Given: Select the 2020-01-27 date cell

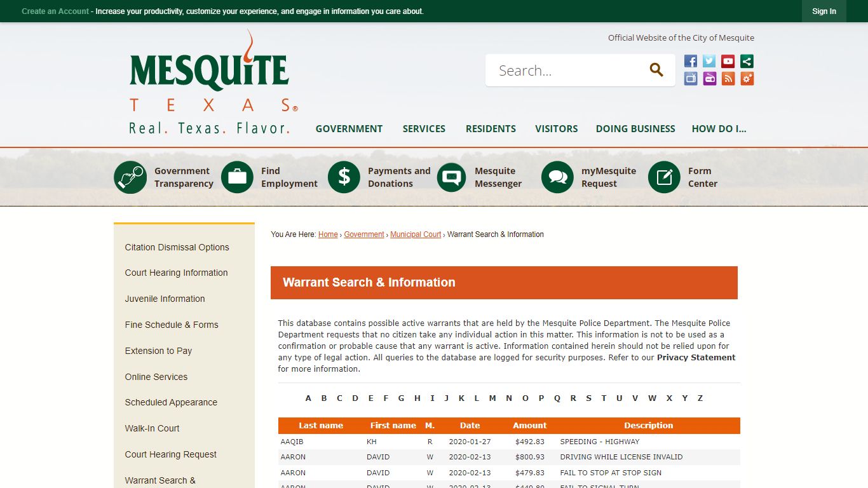Looking at the screenshot, I should tap(470, 442).
